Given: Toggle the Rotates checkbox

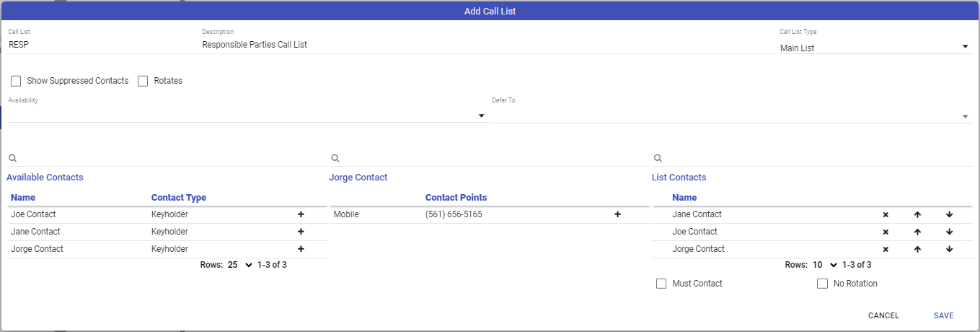Looking at the screenshot, I should tap(143, 81).
